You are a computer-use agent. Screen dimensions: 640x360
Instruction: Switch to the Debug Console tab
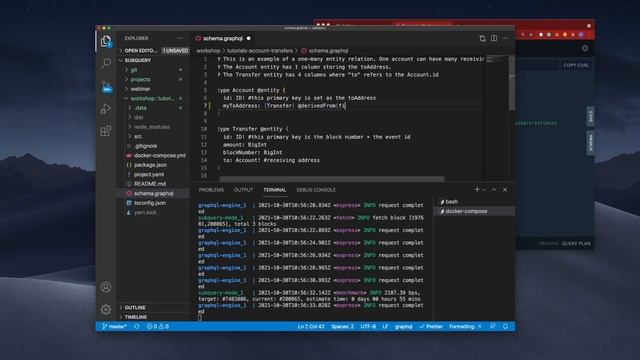(x=316, y=190)
